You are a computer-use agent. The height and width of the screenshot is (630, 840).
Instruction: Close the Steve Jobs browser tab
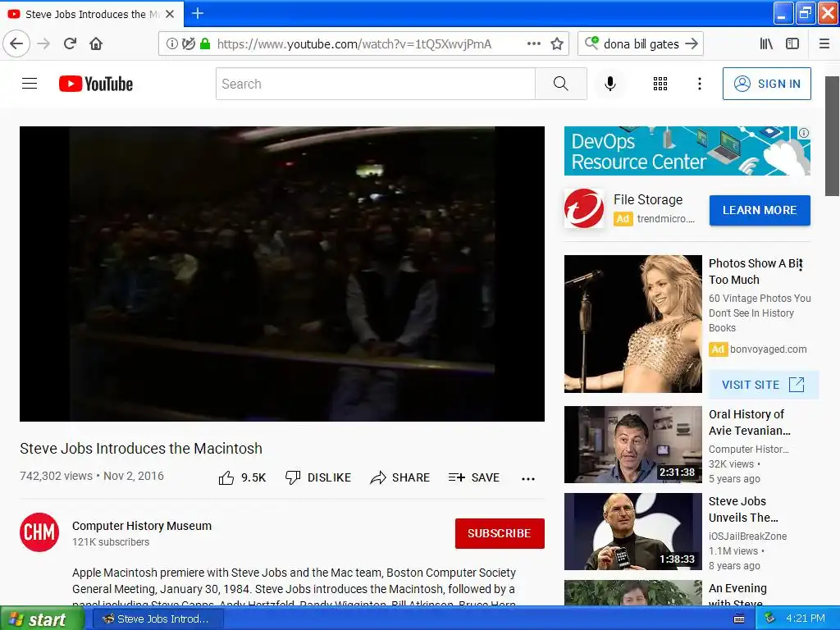coord(170,14)
